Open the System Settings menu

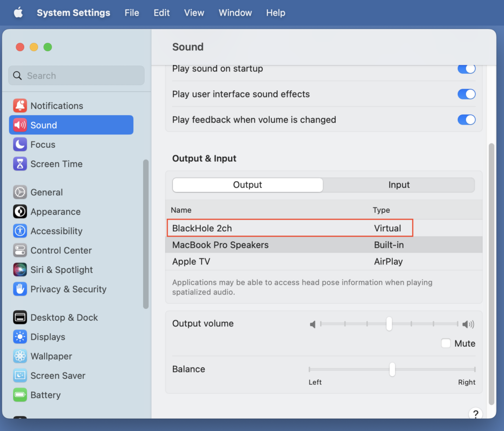(74, 13)
